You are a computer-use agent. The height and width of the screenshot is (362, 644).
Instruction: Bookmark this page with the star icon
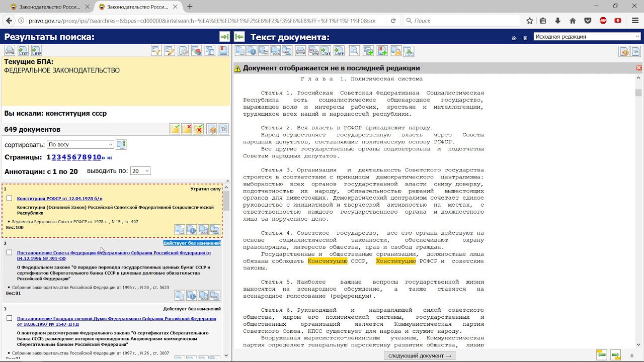tap(529, 21)
